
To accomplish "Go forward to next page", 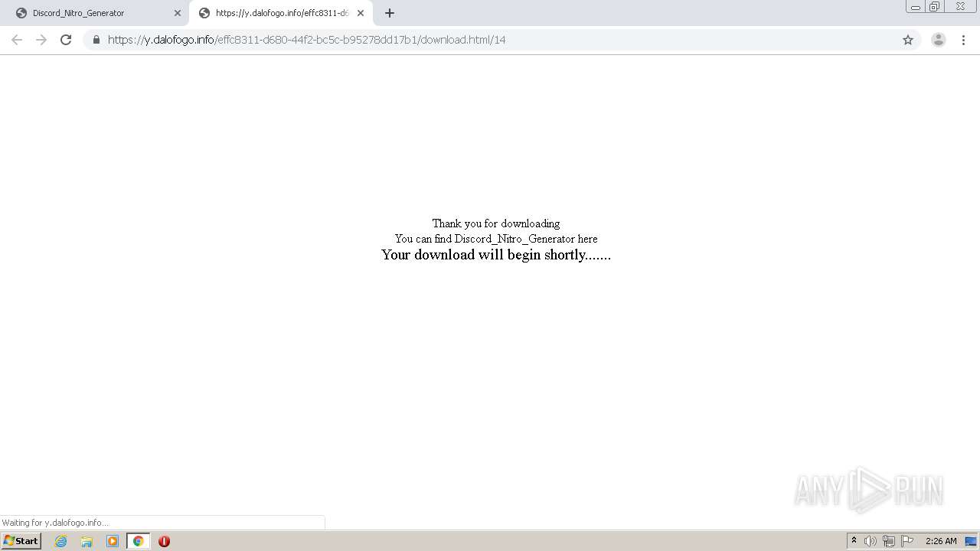I will [x=41, y=40].
